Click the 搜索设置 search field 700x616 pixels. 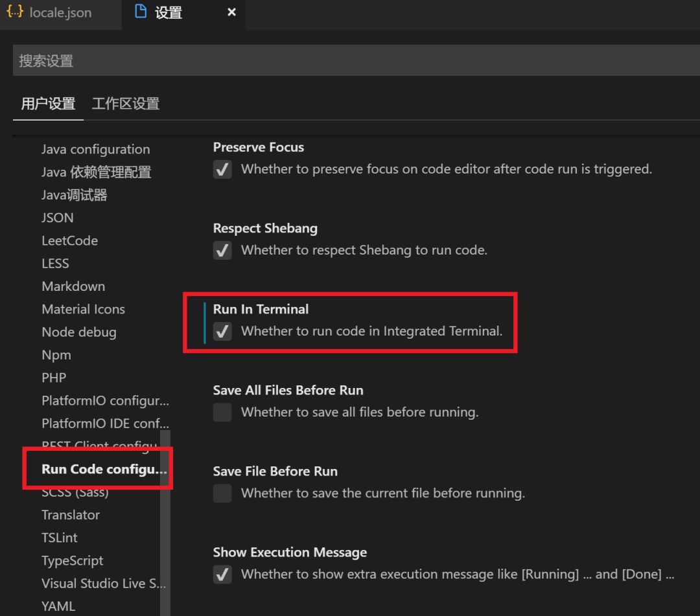click(x=350, y=61)
